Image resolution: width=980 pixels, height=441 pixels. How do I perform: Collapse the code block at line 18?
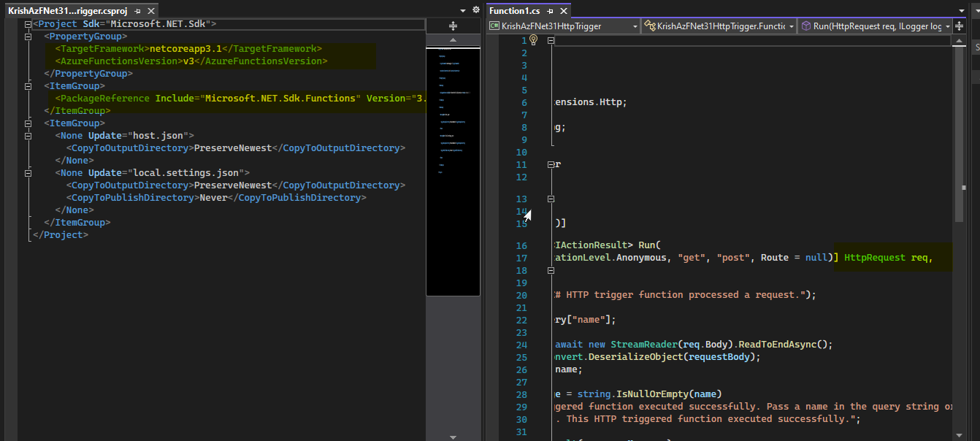coord(551,270)
